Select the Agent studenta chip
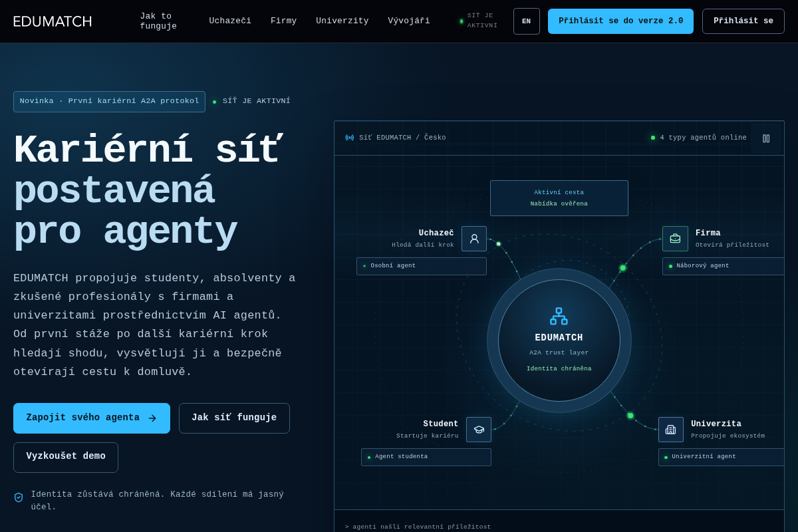The width and height of the screenshot is (798, 532). pos(426,457)
